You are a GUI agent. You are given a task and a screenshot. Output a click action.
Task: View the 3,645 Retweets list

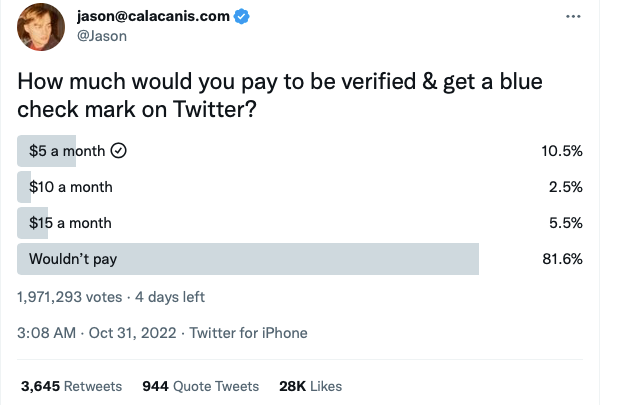tap(71, 386)
